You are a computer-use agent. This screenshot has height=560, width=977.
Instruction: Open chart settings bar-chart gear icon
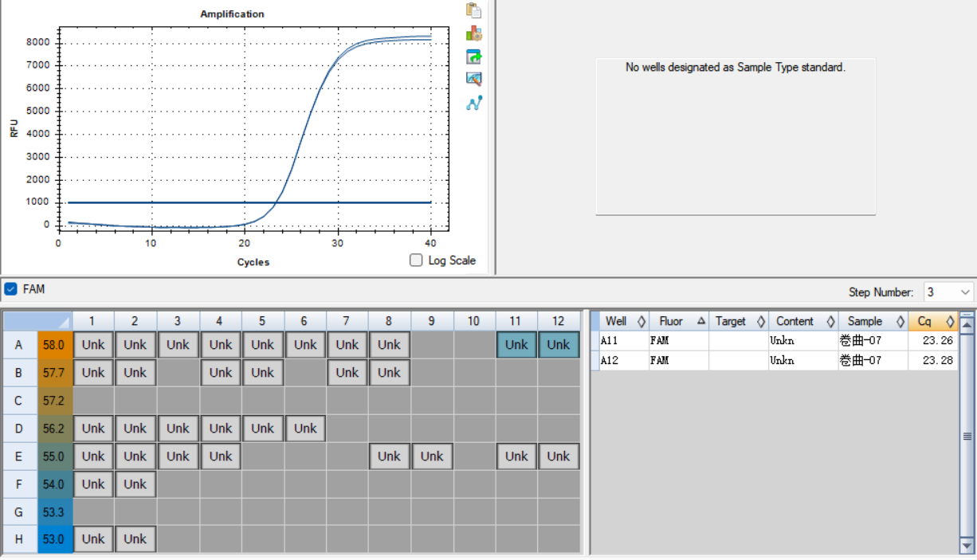tap(474, 33)
